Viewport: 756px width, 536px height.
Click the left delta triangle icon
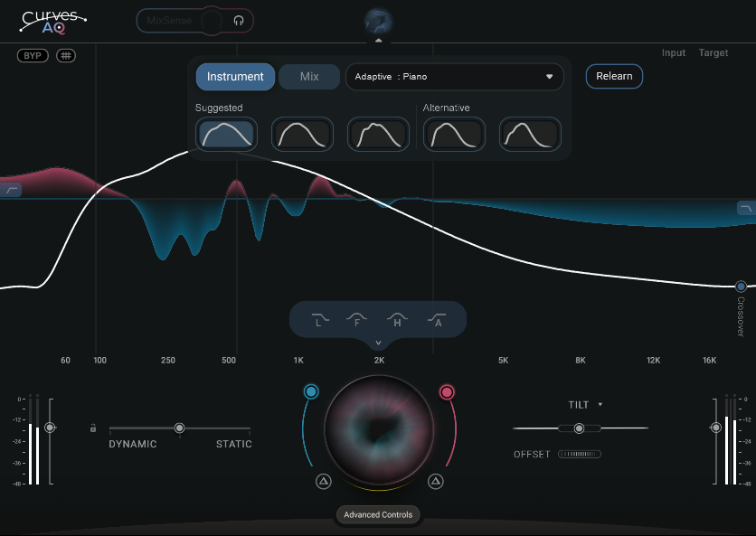tap(324, 482)
